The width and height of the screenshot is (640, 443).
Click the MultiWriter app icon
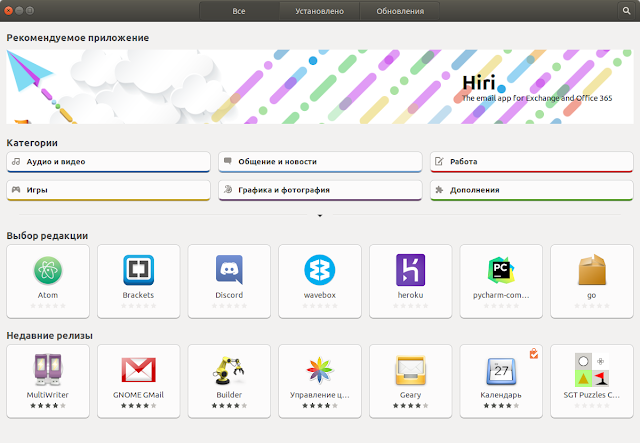click(x=48, y=370)
